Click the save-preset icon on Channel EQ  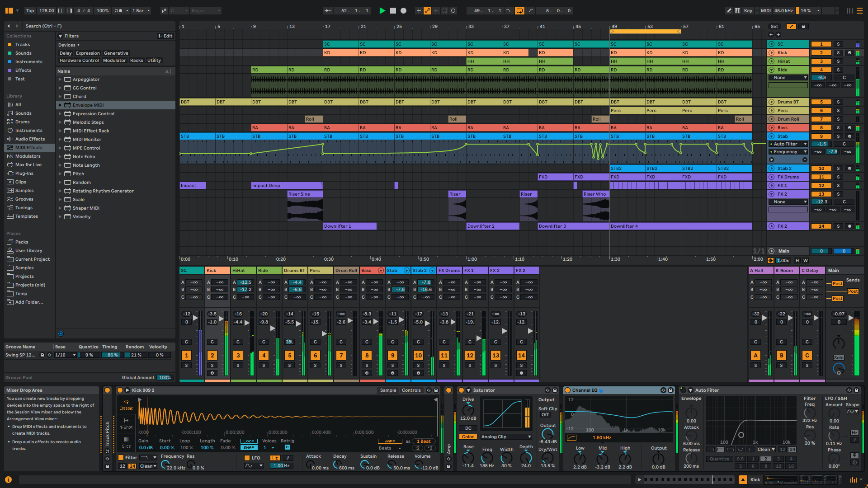(x=670, y=390)
